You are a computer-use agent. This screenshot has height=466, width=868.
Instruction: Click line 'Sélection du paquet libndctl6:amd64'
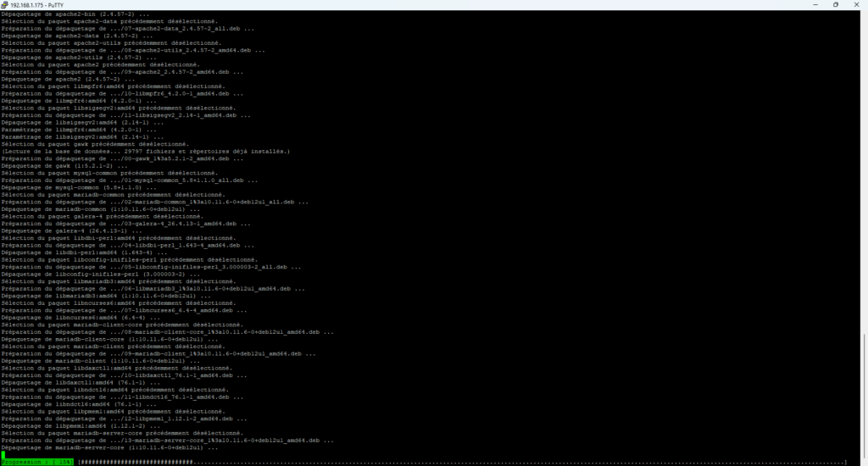(115, 390)
